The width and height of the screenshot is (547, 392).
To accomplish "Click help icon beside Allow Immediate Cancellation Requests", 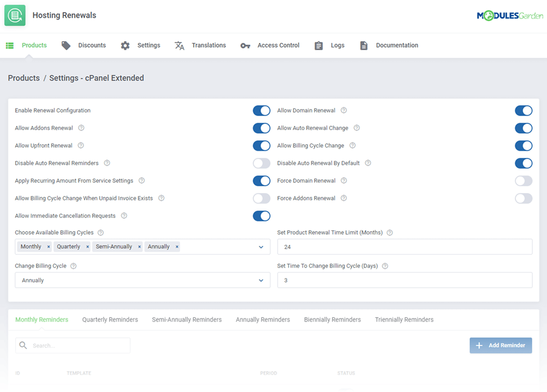I will click(124, 216).
